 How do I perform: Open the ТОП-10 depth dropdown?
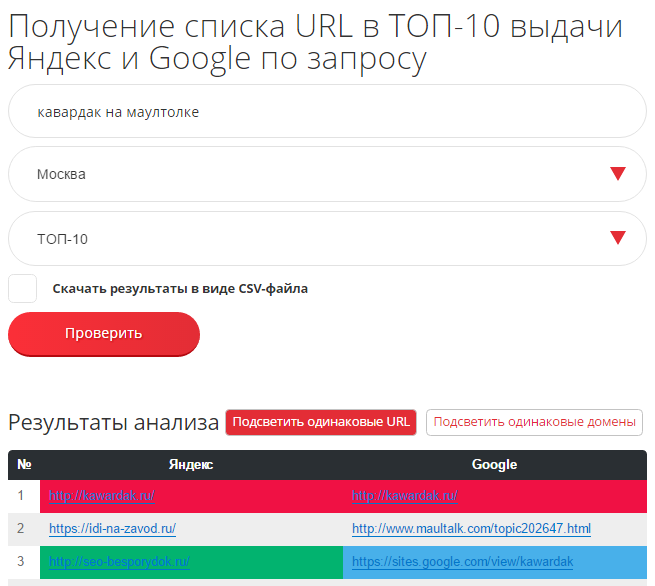(x=327, y=238)
